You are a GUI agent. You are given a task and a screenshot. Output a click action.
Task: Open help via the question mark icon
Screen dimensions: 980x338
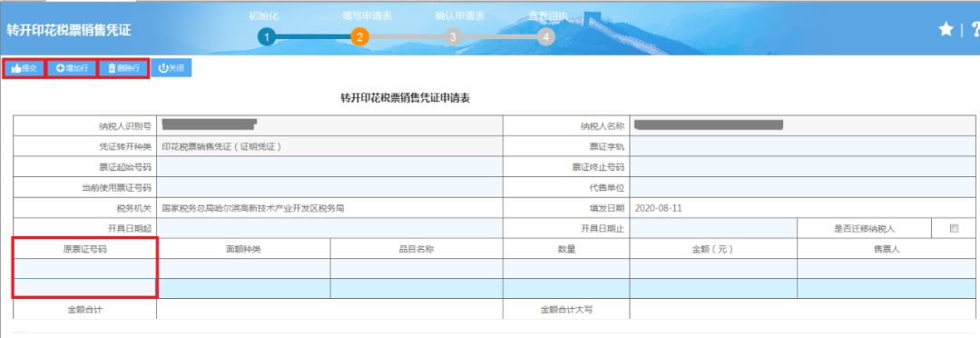(x=975, y=29)
